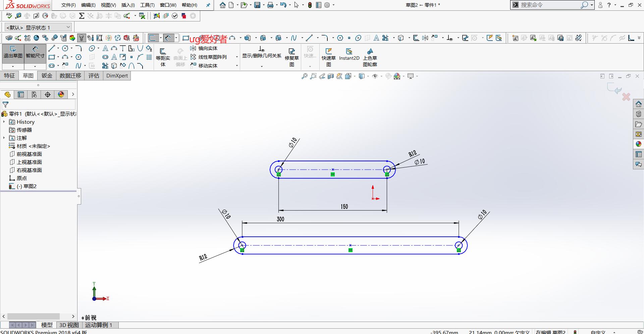Toggle Instant2D mode
Viewport: 644px width, 334px height.
click(x=349, y=54)
